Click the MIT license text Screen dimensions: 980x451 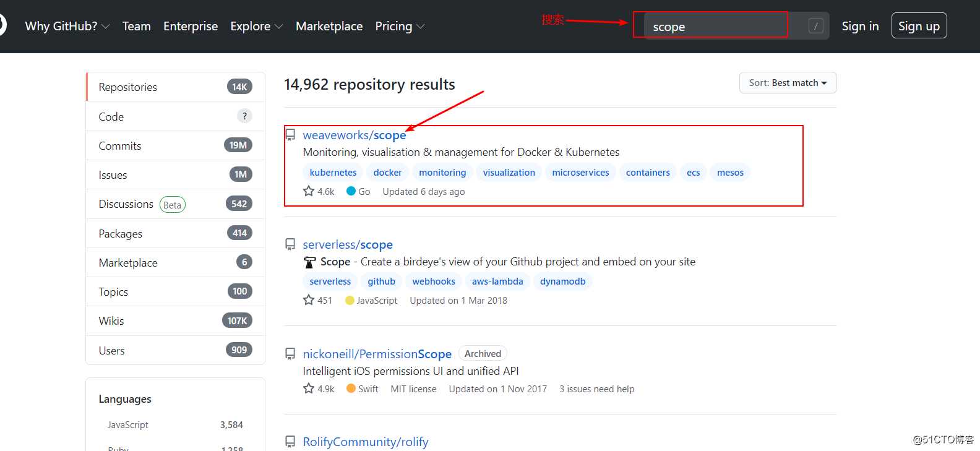(413, 389)
